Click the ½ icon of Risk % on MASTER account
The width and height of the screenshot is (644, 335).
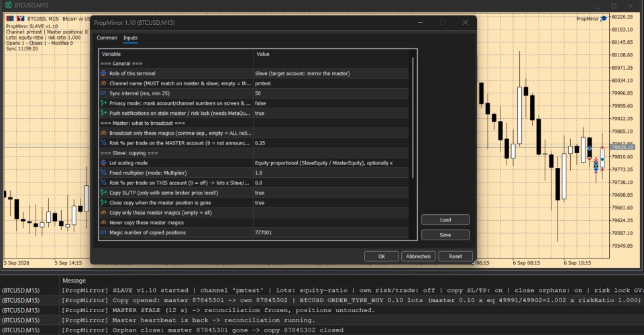coord(103,143)
